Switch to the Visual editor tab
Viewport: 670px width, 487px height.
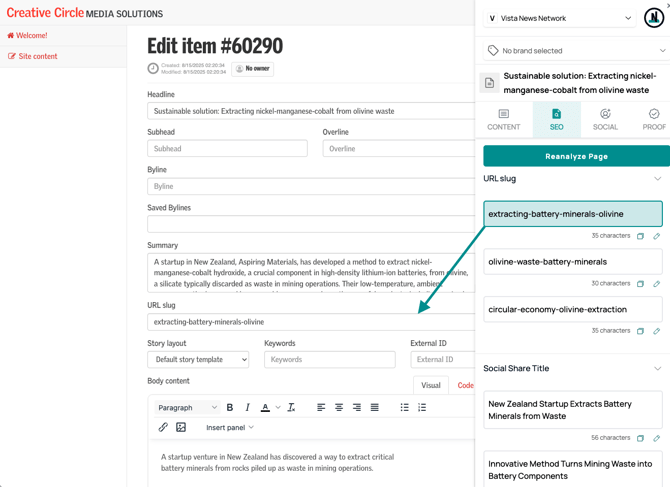tap(431, 385)
